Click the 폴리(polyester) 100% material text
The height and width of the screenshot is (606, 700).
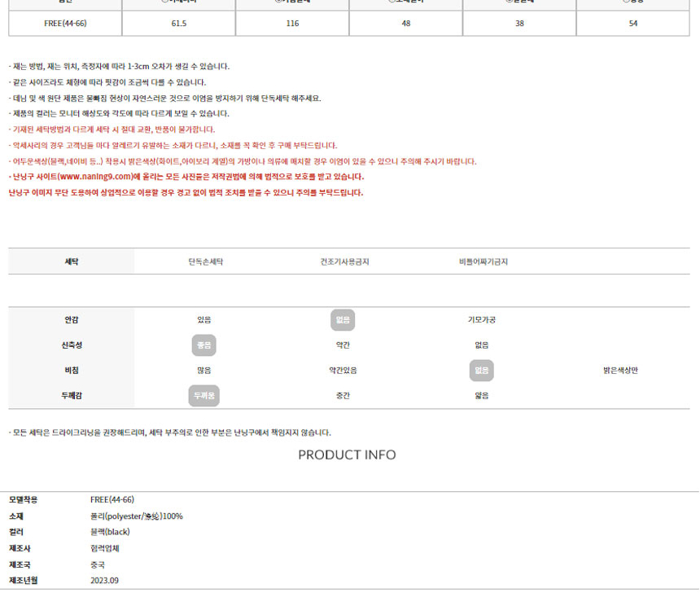[136, 516]
